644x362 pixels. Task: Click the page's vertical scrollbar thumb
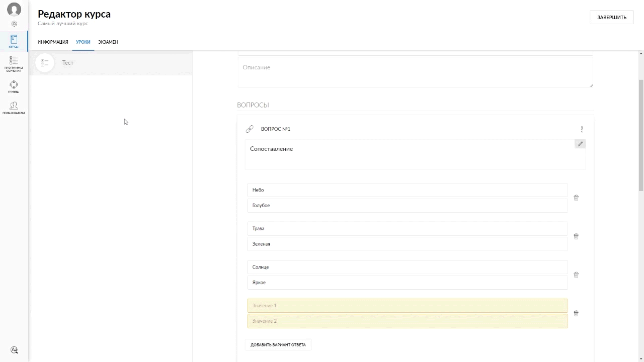(641, 135)
